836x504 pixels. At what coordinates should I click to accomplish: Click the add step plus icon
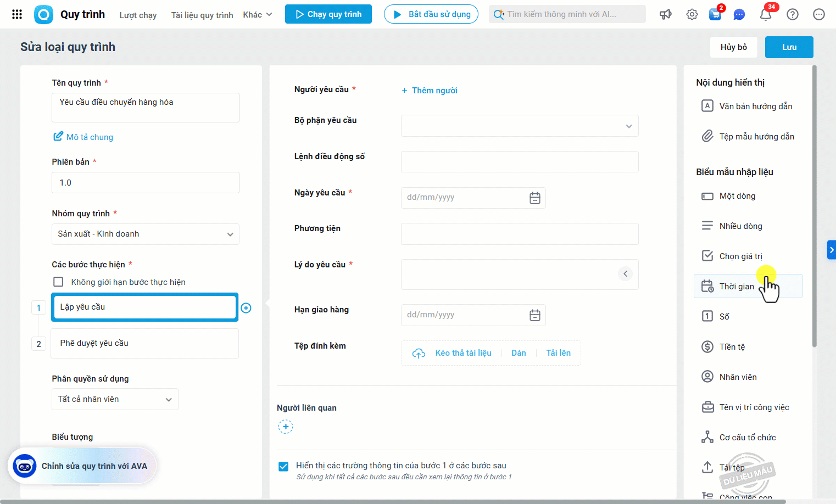[x=246, y=308]
